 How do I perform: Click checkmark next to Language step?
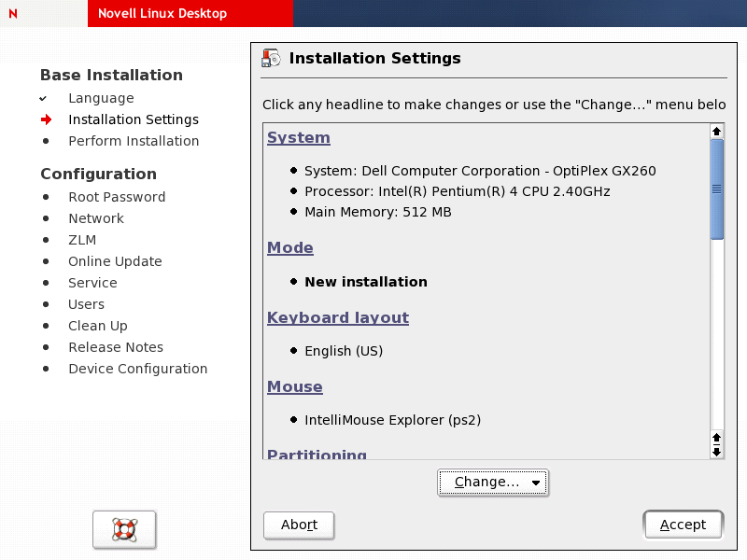[43, 98]
